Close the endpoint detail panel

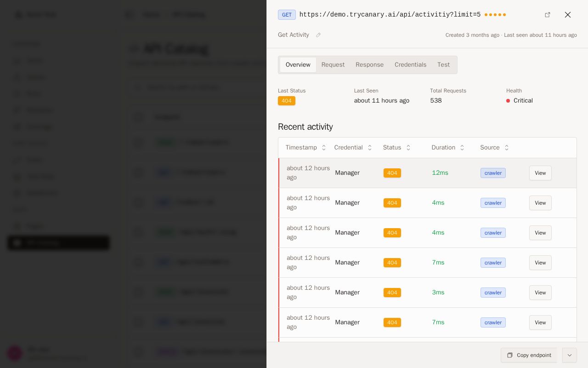tap(568, 15)
